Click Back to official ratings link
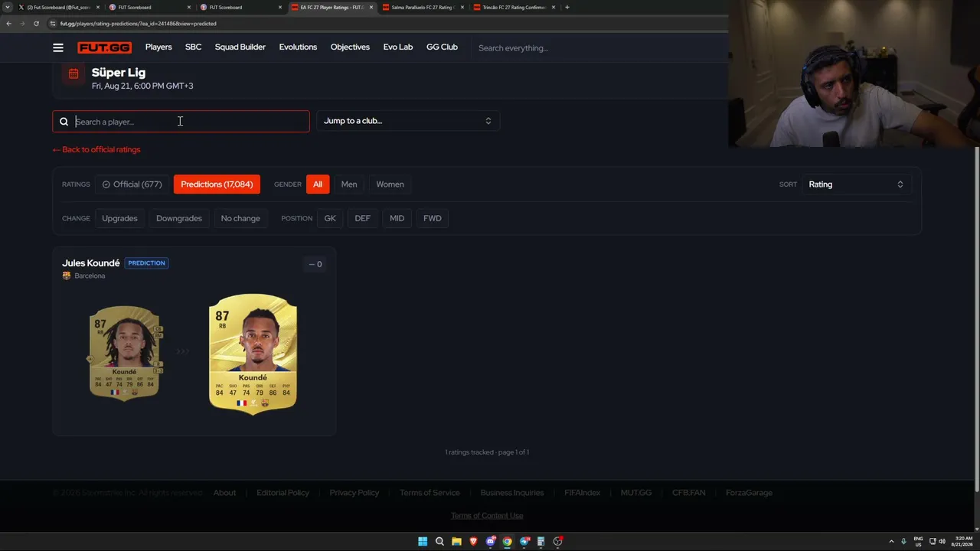The image size is (980, 551). point(96,150)
